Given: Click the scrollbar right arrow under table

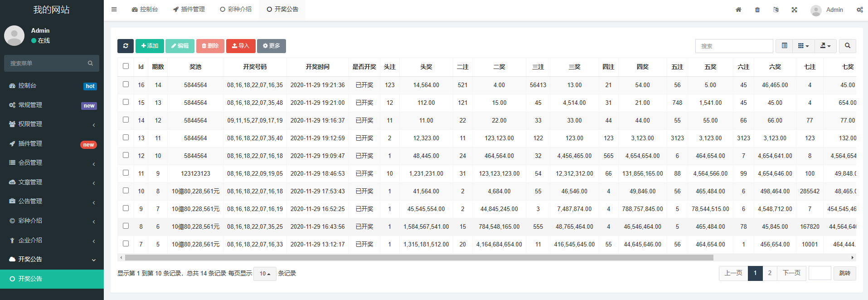Looking at the screenshot, I should coord(853,257).
